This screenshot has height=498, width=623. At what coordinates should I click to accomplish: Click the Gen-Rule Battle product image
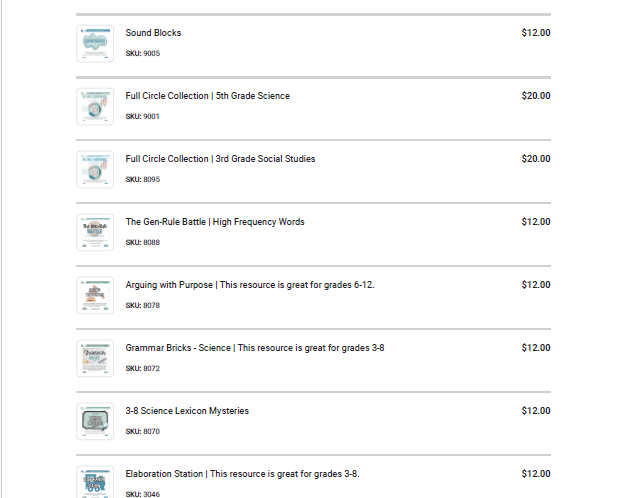coord(95,232)
